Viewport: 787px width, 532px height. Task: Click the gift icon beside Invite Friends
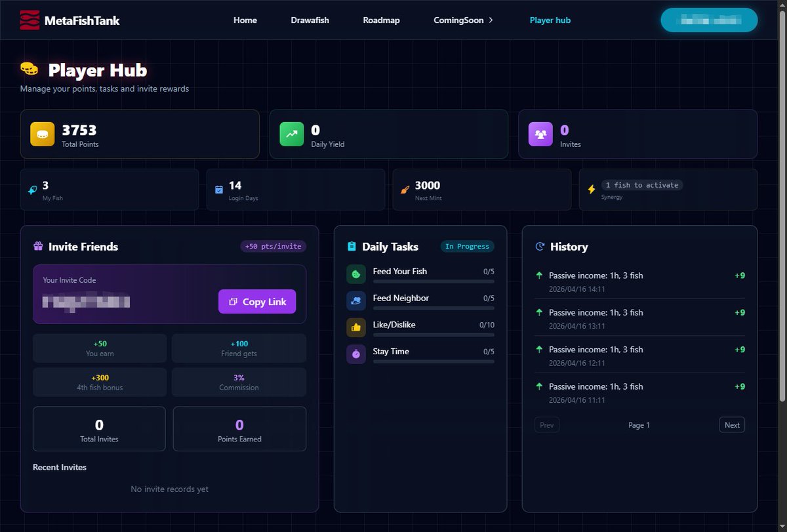[x=38, y=247]
